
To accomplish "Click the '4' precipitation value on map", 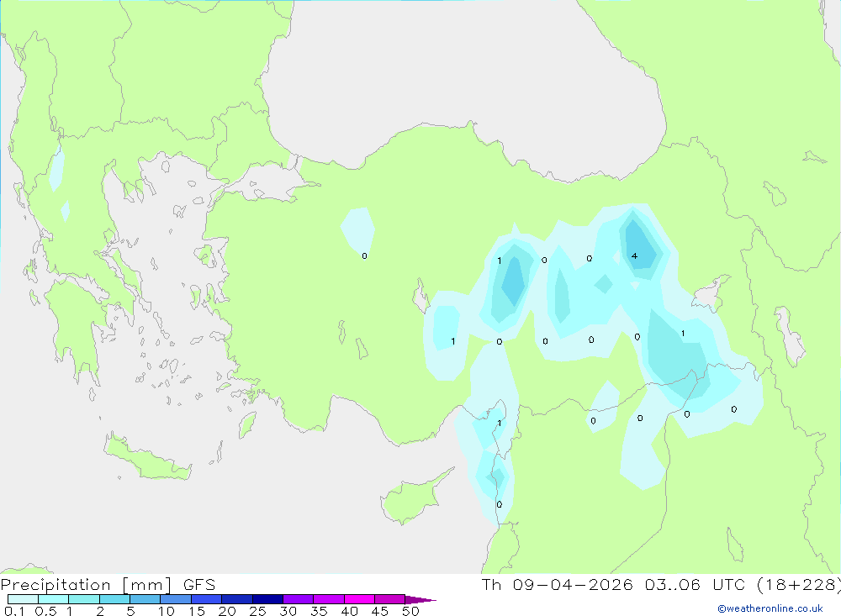I will tap(634, 255).
